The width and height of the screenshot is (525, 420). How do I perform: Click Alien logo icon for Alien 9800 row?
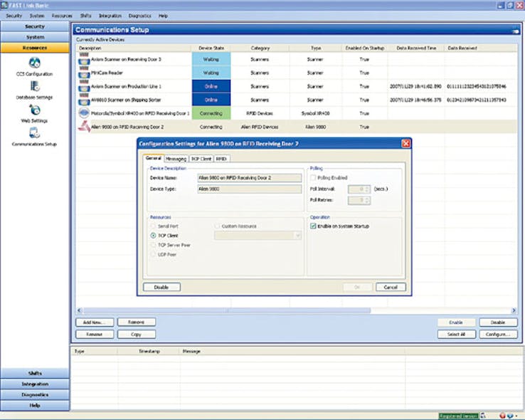tap(84, 127)
